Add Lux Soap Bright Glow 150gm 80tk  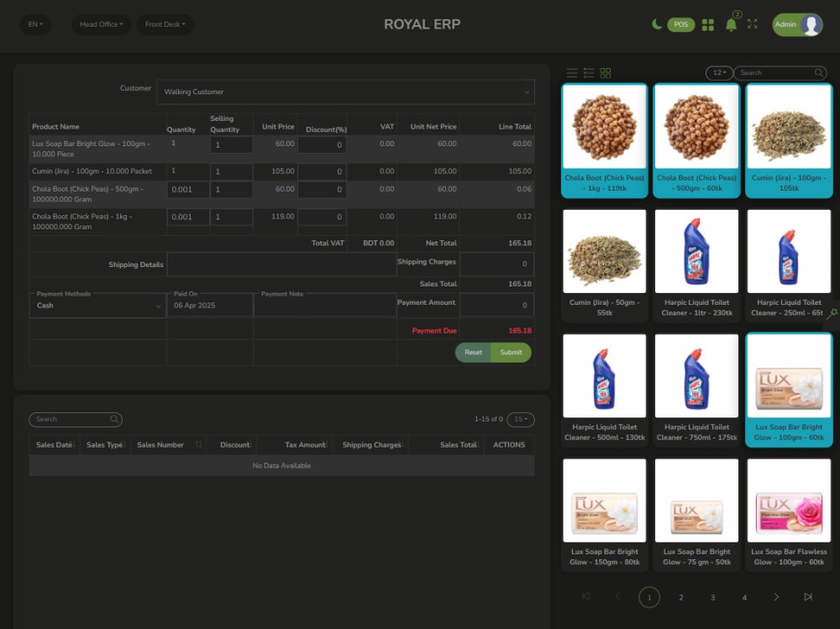[x=604, y=515]
